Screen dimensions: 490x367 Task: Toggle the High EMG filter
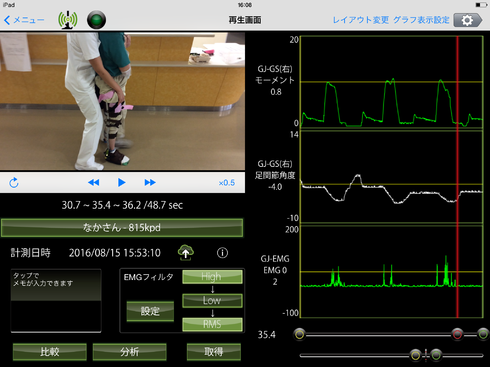(x=212, y=277)
